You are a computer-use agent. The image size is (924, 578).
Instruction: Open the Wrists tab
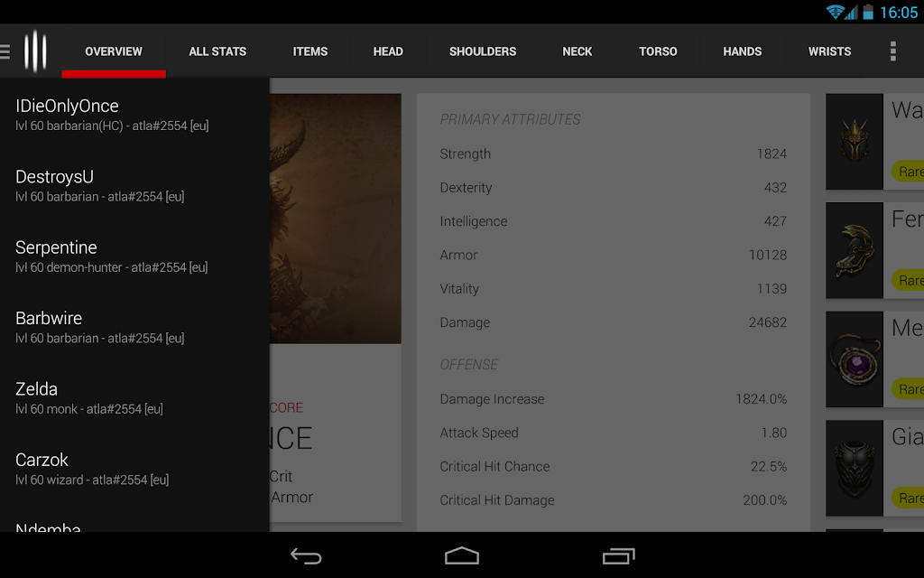[830, 51]
